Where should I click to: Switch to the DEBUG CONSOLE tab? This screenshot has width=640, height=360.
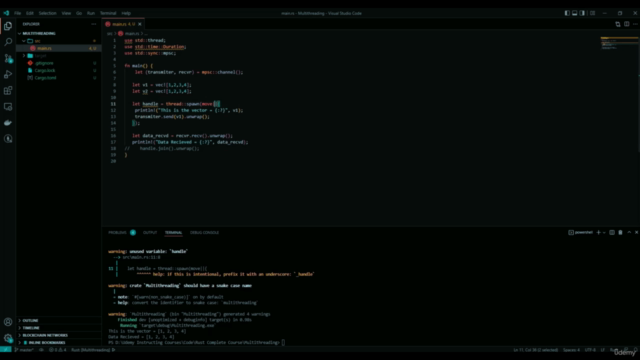pyautogui.click(x=204, y=233)
